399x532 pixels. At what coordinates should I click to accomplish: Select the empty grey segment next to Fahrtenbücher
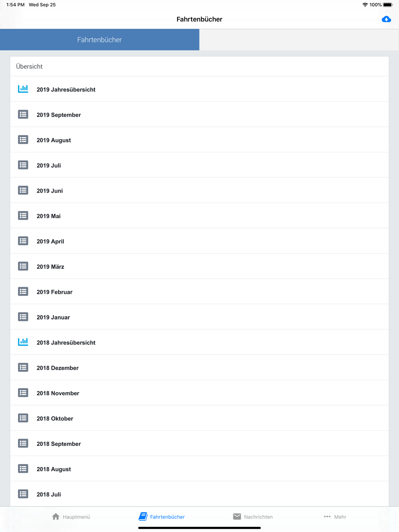point(299,39)
